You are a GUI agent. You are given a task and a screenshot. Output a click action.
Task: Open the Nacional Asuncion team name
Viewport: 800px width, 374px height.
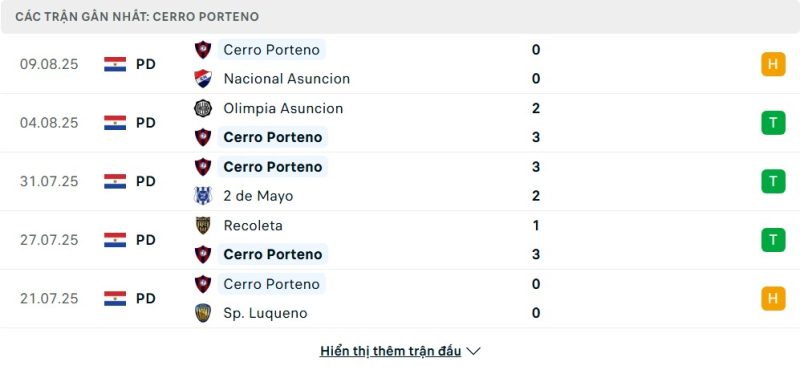(287, 79)
